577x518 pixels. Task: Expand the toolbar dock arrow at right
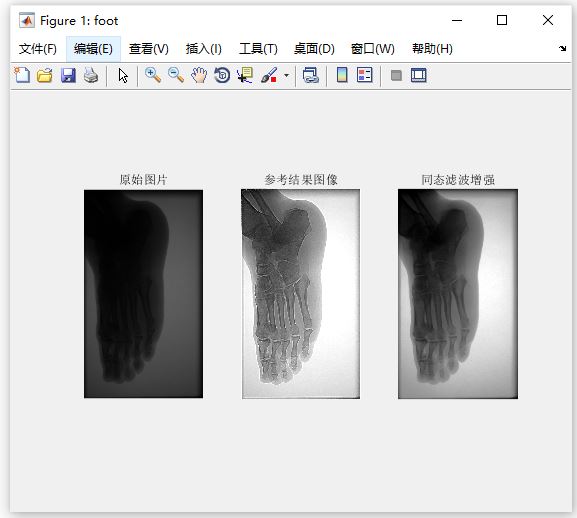click(x=562, y=49)
